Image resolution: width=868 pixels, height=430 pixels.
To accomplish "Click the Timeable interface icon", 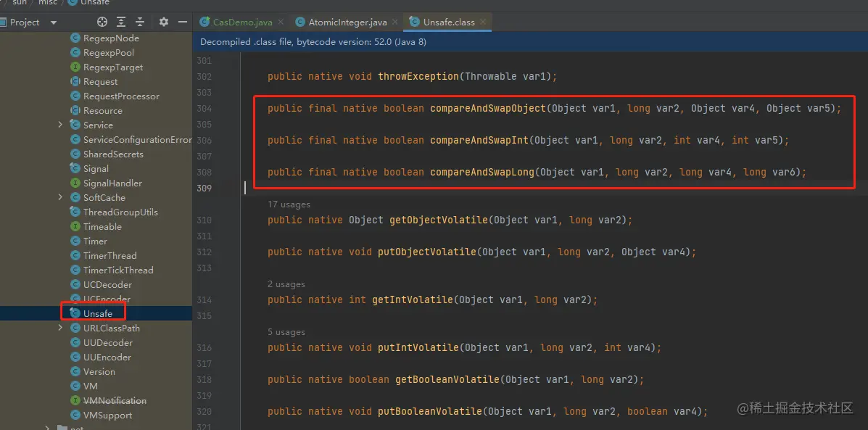I will (75, 226).
